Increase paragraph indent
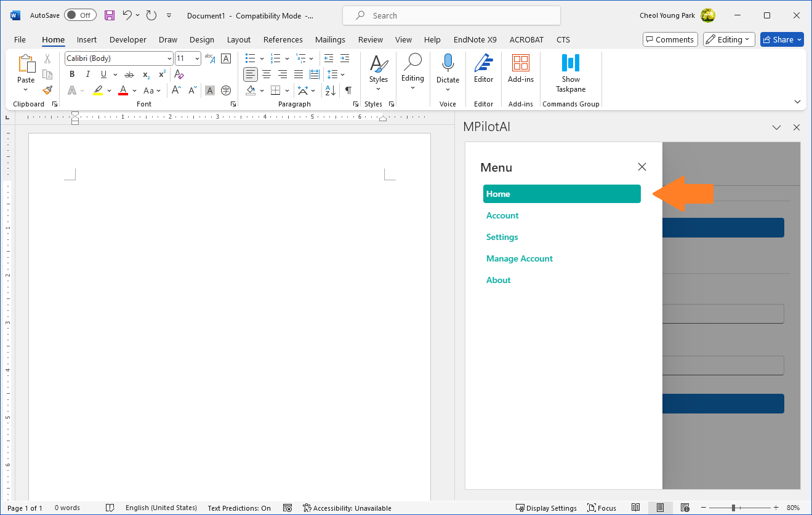Viewport: 812px width, 515px height. click(345, 58)
